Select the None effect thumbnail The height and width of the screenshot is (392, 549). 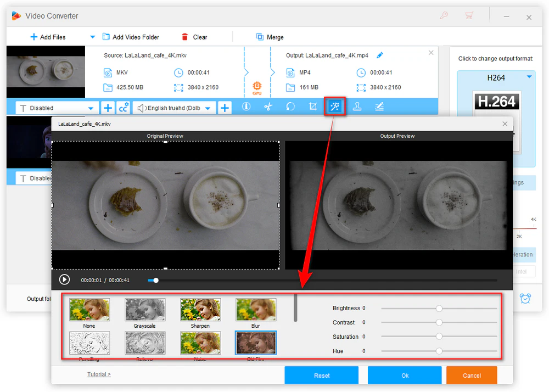tap(89, 310)
